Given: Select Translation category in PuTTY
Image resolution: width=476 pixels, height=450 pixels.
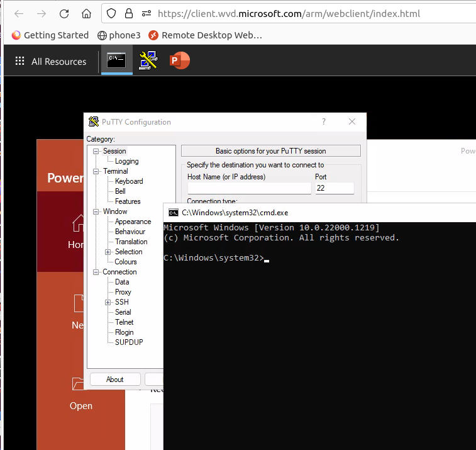Looking at the screenshot, I should pos(131,242).
